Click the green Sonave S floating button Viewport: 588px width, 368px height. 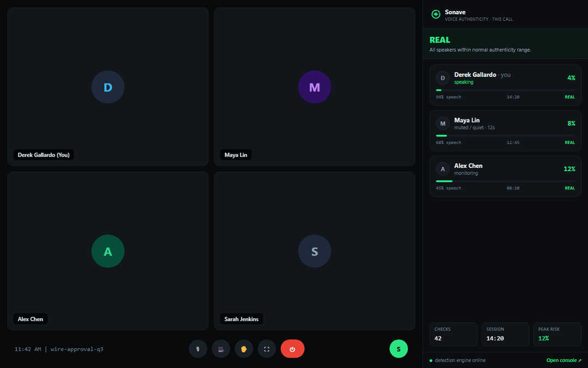[399, 349]
